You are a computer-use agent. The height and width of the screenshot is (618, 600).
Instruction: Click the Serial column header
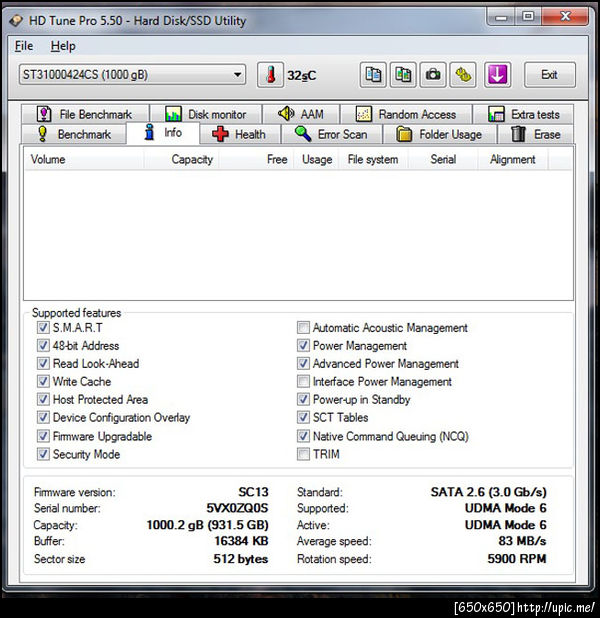(443, 160)
